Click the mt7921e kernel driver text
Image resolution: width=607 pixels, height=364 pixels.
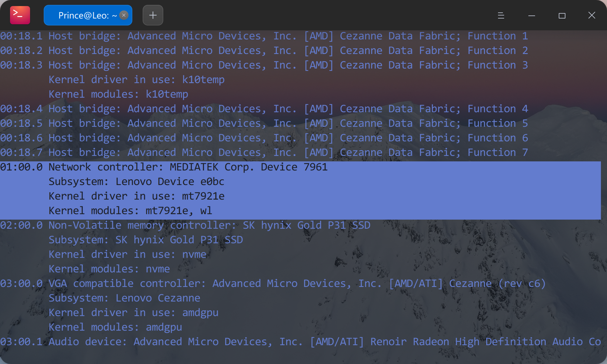[203, 196]
